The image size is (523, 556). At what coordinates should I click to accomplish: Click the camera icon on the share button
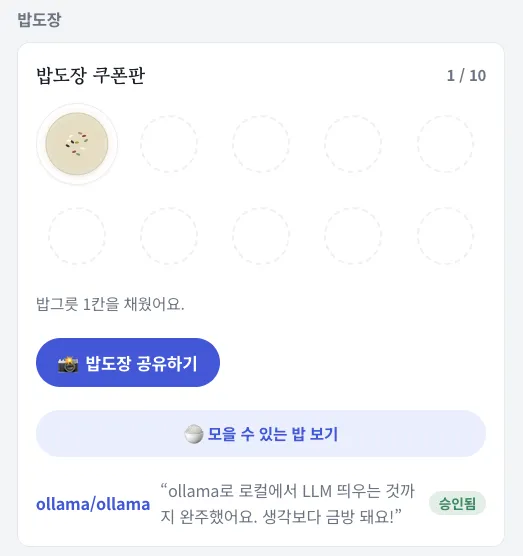point(68,364)
